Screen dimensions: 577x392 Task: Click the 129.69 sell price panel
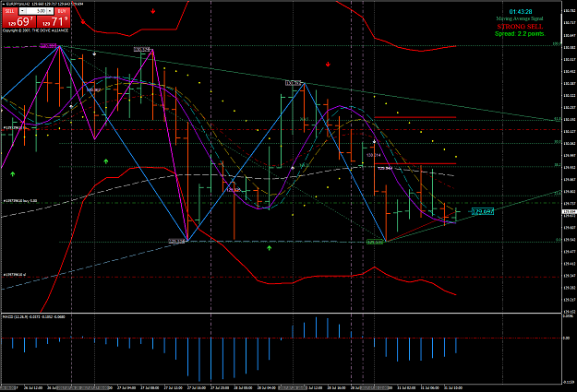19,21
